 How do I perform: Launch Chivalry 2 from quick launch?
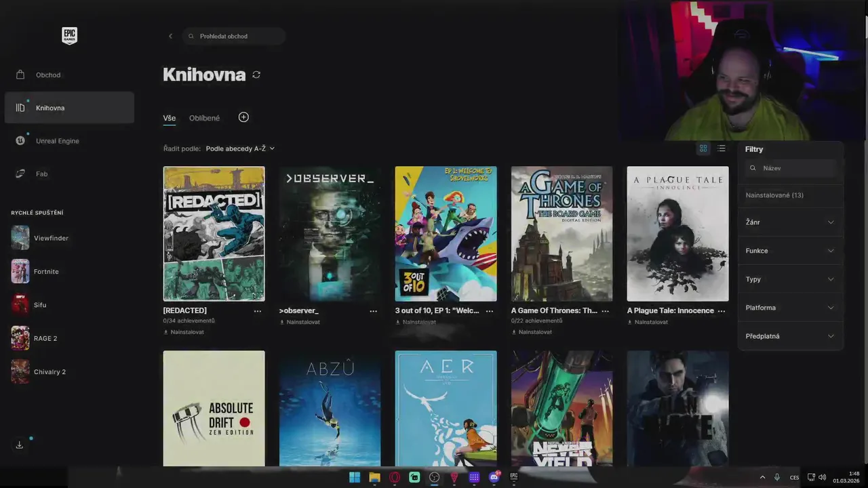click(x=39, y=371)
